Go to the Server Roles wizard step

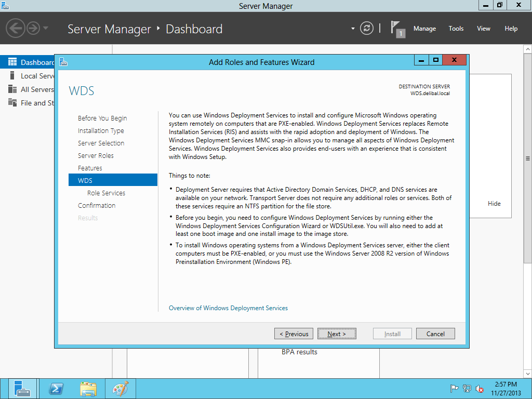(x=96, y=155)
